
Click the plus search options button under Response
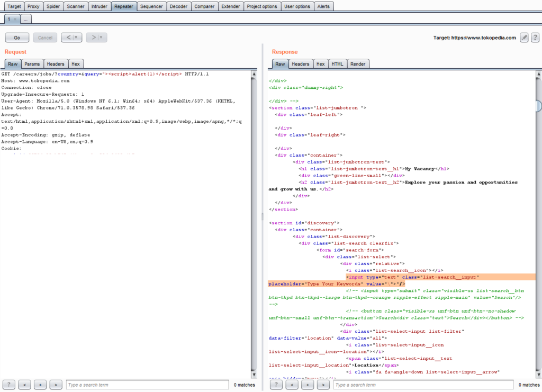click(x=308, y=385)
